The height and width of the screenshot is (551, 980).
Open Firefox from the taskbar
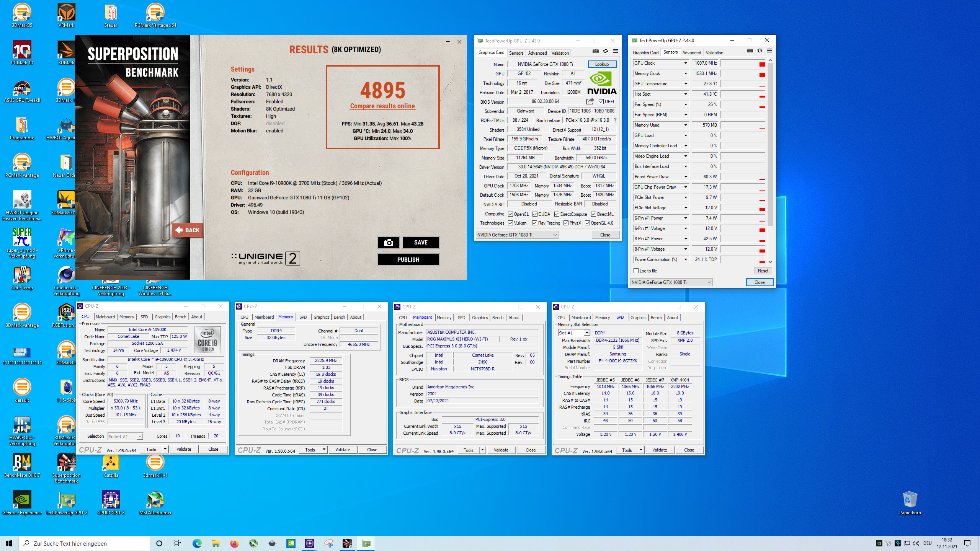click(234, 543)
